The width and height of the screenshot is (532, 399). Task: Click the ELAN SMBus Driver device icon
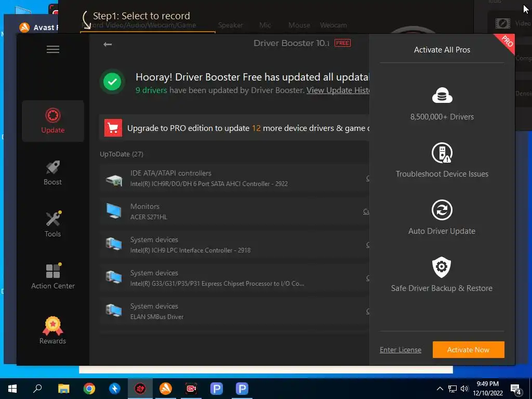click(114, 311)
